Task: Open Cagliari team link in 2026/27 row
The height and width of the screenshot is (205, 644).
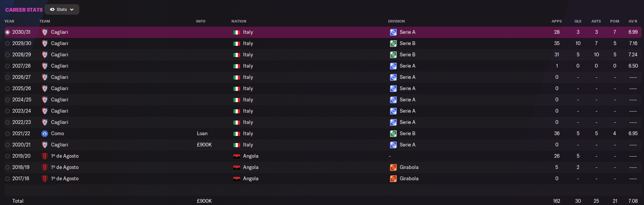Action: [x=59, y=77]
